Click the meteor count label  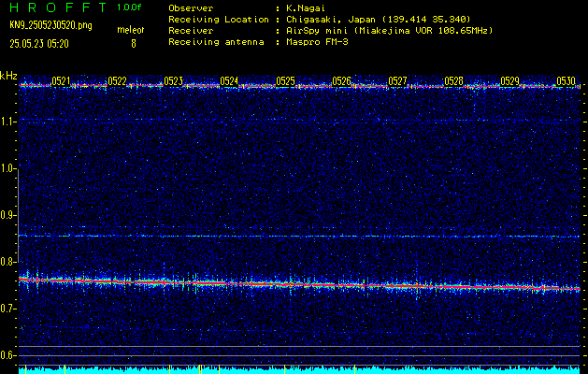(131, 30)
